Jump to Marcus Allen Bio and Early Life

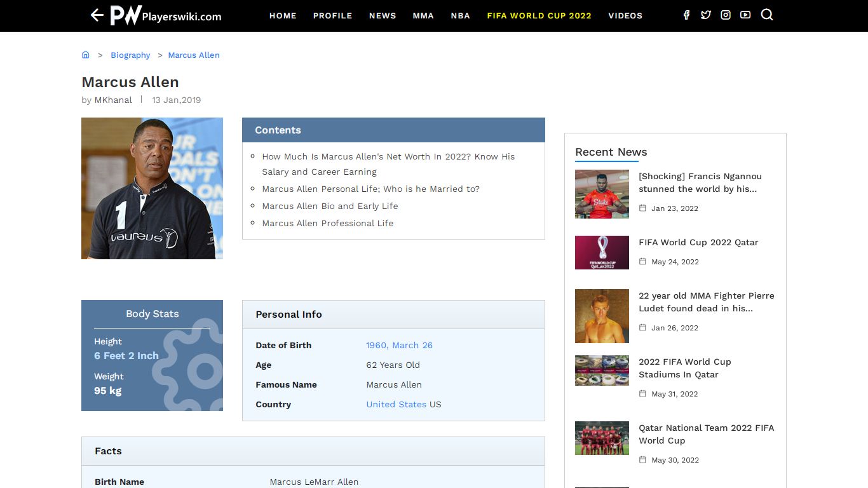pos(330,206)
